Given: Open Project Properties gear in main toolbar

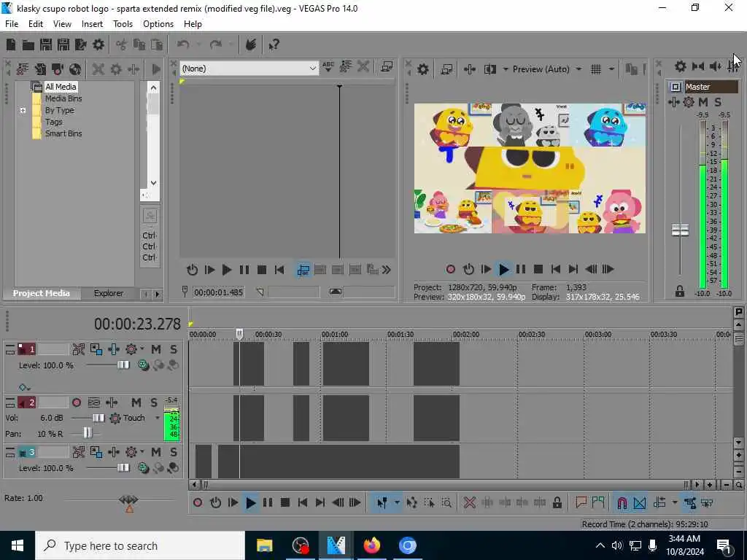Looking at the screenshot, I should (x=98, y=44).
